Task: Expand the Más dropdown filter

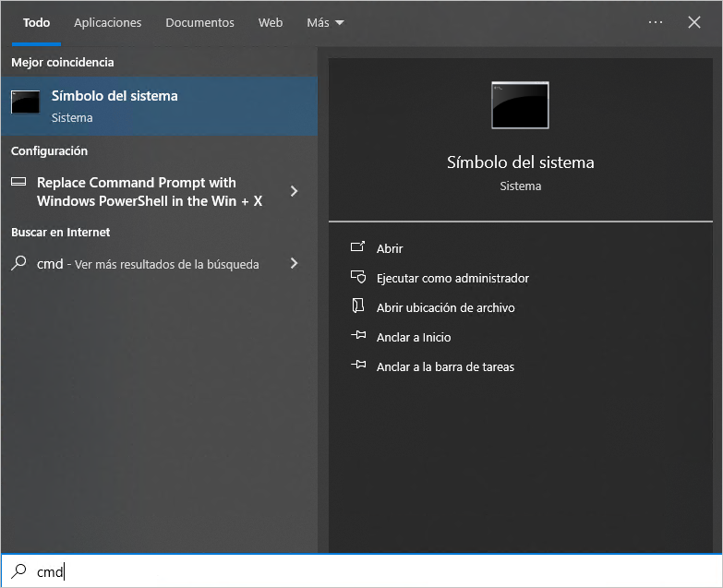Action: tap(325, 22)
